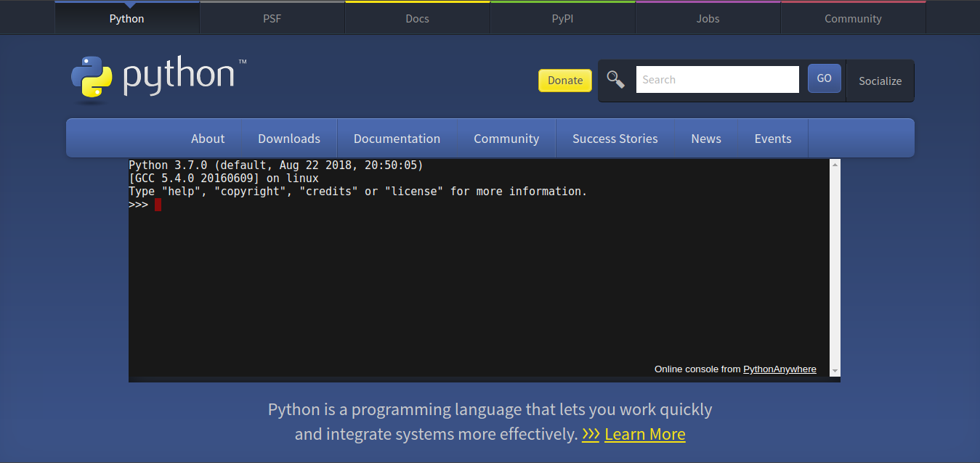
Task: Switch to the PyPI top tab
Action: [562, 19]
